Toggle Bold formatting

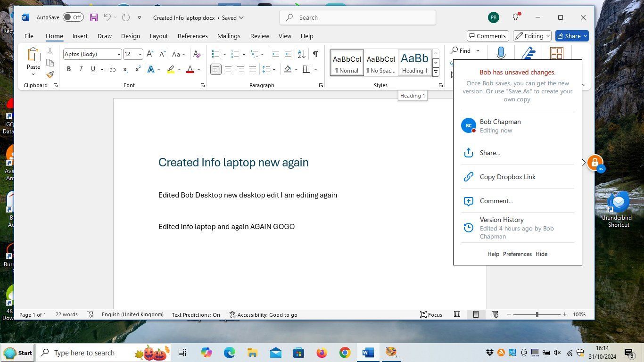[69, 69]
